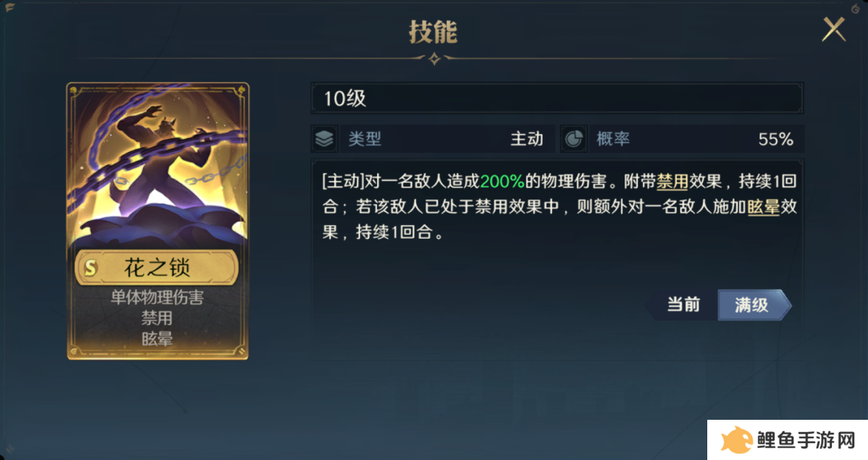Click the green 200% damage value
Image resolution: width=868 pixels, height=460 pixels.
(x=502, y=181)
